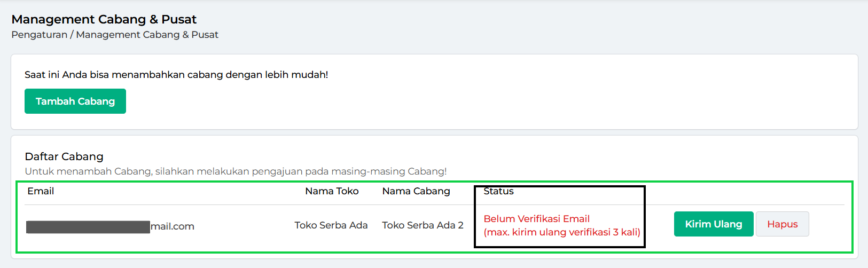Open Pengaturan in the breadcrumb
Screen dimensions: 868x268
(40, 35)
